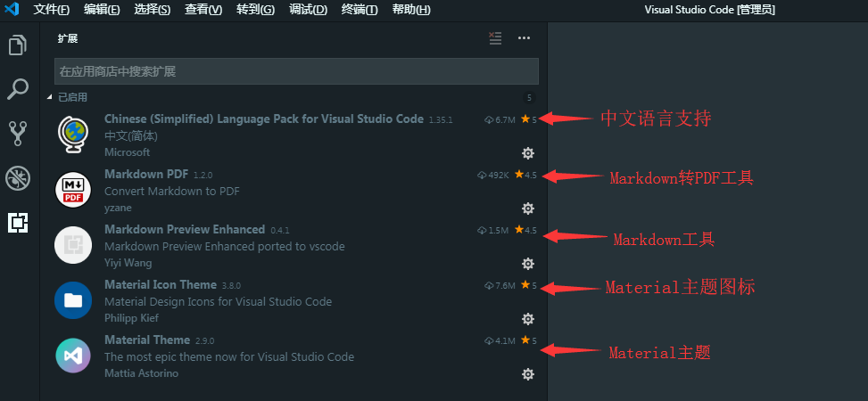The width and height of the screenshot is (868, 401).
Task: Open the Debug view in activity bar
Action: (x=18, y=178)
